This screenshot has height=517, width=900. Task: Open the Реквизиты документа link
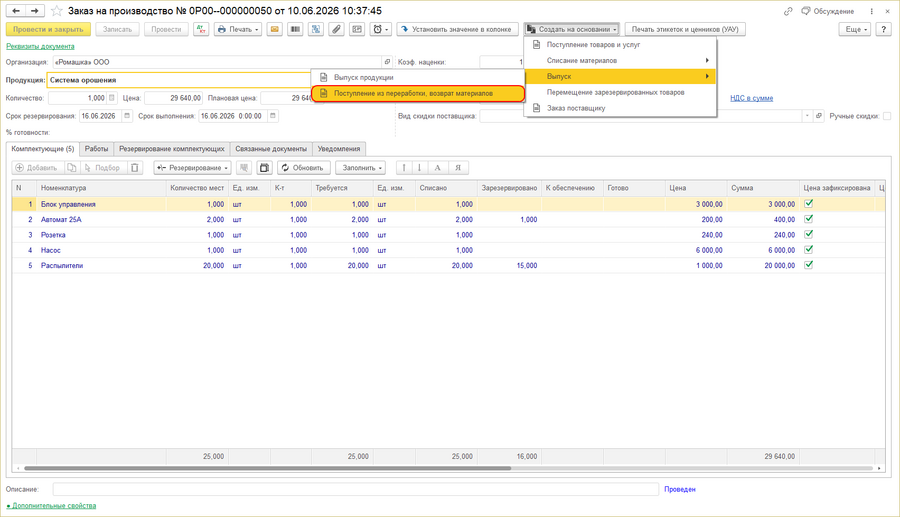40,46
